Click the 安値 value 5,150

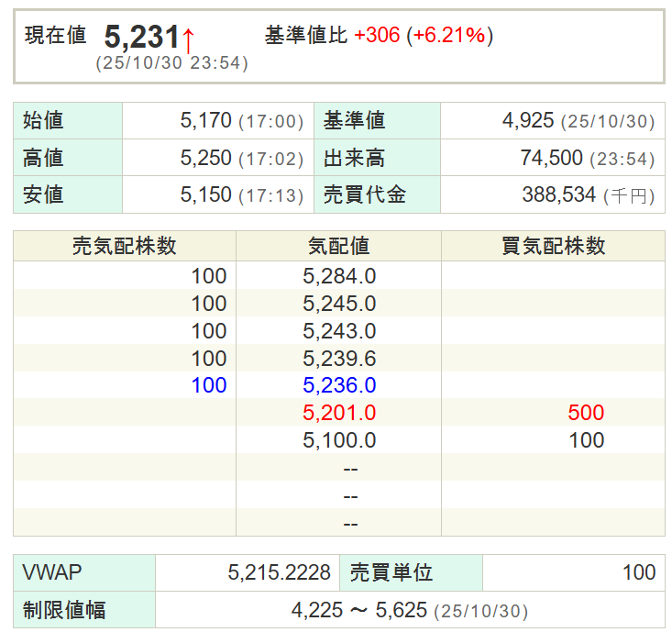[206, 194]
